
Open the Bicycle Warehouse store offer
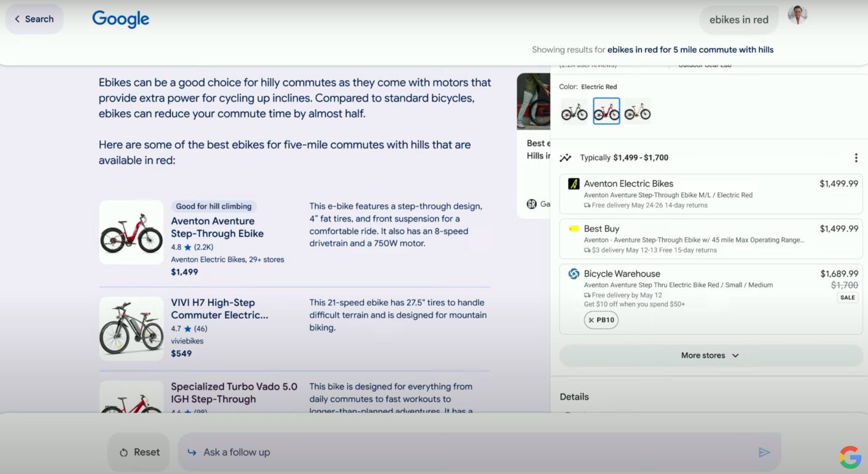point(711,299)
